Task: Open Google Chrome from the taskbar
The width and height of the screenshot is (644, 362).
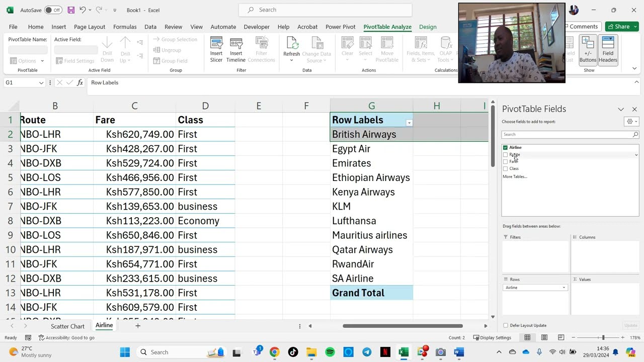Action: click(x=274, y=352)
